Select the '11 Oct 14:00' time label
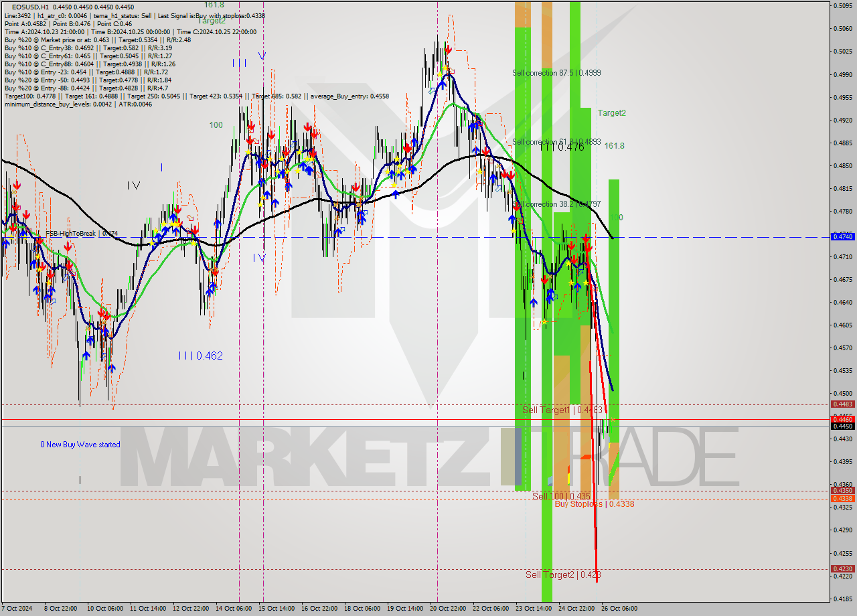The height and width of the screenshot is (616, 857). (x=148, y=609)
